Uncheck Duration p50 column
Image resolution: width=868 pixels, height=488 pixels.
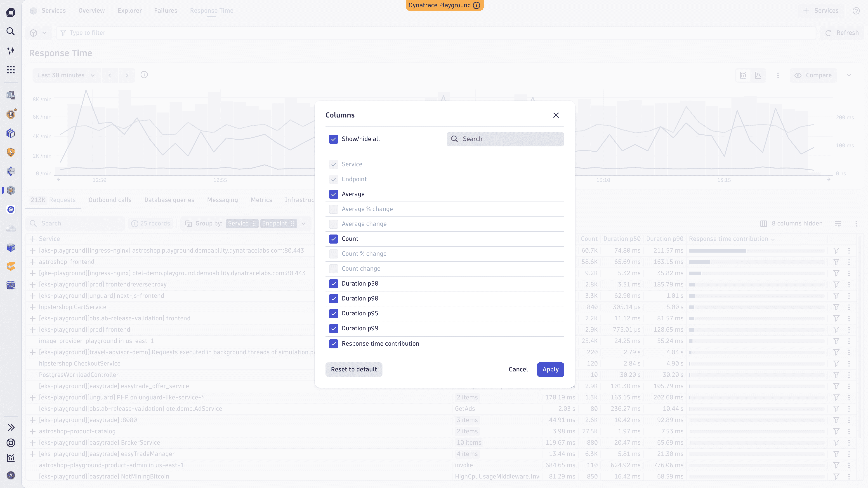333,284
